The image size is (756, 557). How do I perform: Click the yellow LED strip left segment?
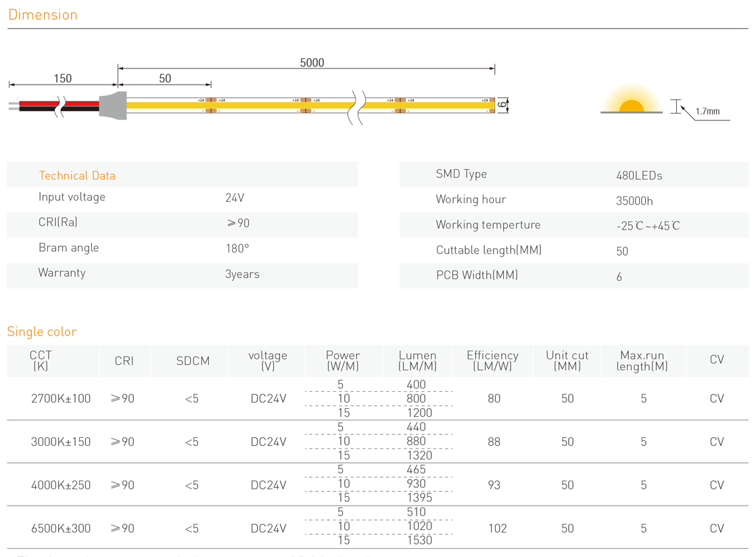pos(162,105)
